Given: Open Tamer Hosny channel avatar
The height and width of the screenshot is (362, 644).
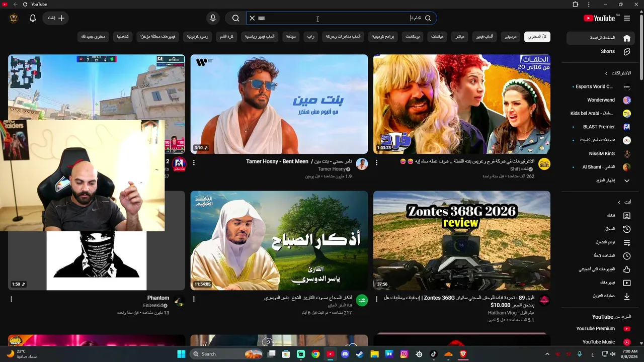Looking at the screenshot, I should [362, 164].
